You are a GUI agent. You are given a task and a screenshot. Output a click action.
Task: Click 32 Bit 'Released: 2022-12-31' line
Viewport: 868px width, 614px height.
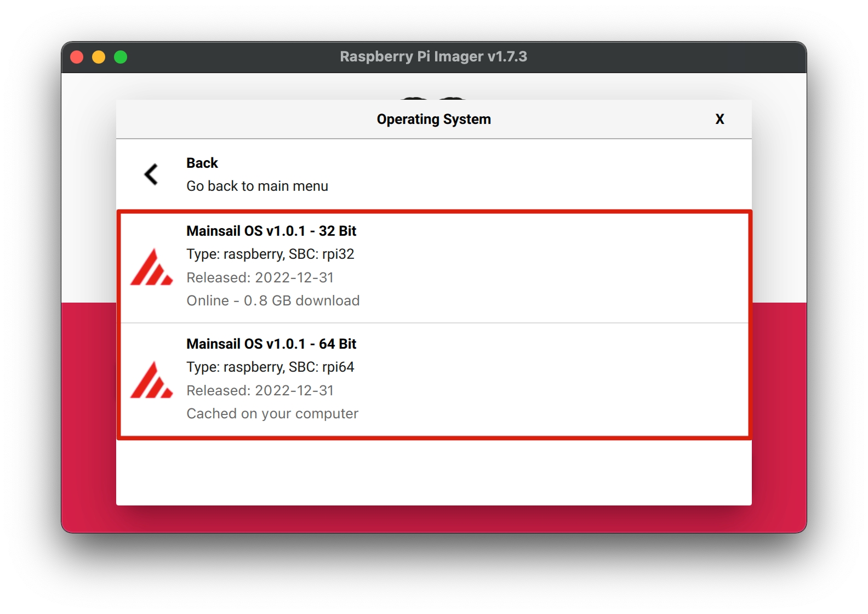[260, 277]
